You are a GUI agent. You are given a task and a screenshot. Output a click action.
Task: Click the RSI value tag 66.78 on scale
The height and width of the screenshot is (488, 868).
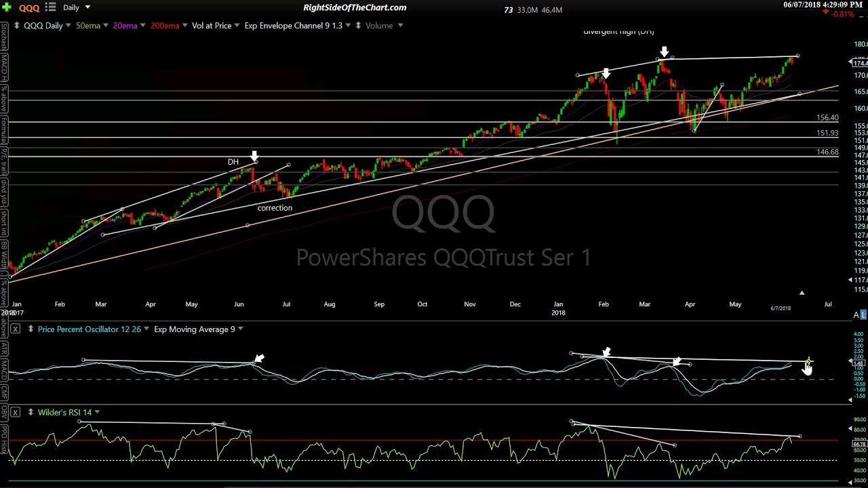click(859, 445)
